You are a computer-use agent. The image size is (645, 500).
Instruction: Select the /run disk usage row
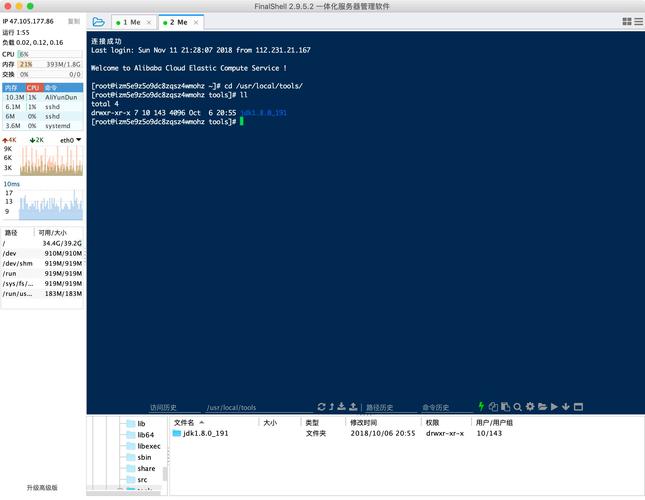coord(43,273)
